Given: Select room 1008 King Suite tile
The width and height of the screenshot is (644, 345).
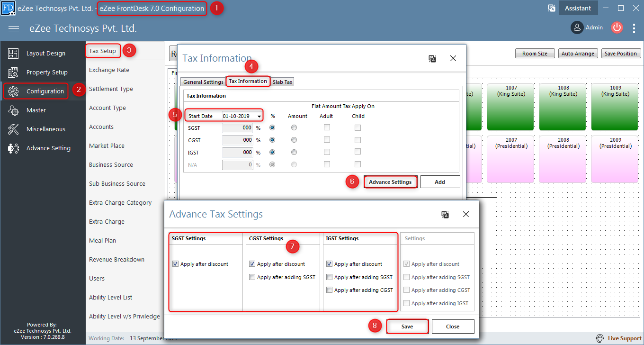Looking at the screenshot, I should coord(563,107).
